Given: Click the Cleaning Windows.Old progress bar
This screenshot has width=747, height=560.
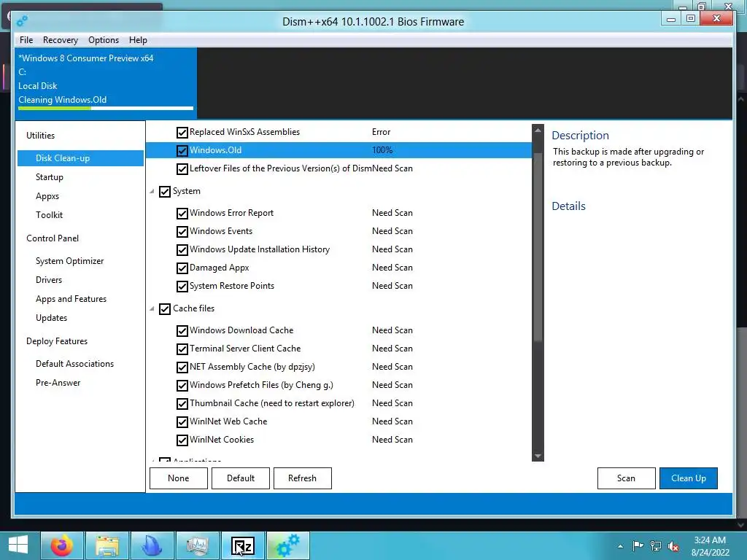Looking at the screenshot, I should 106,108.
